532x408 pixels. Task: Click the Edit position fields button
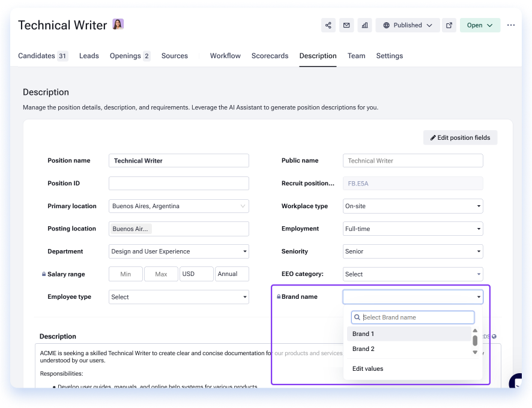click(x=460, y=137)
